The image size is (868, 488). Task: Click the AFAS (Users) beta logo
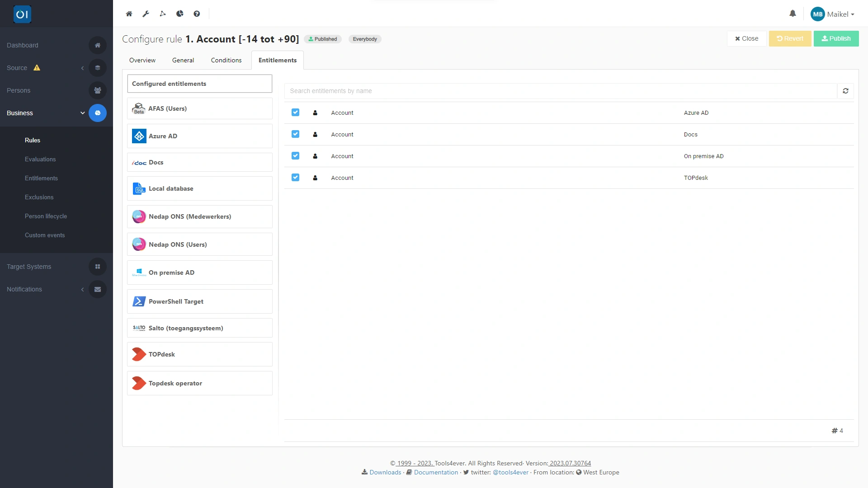[x=139, y=108]
